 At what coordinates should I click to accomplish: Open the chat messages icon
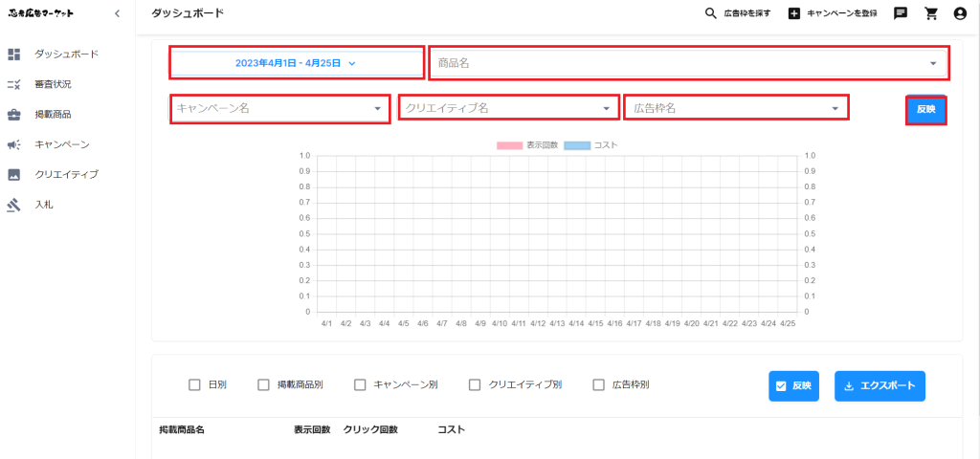[x=901, y=13]
